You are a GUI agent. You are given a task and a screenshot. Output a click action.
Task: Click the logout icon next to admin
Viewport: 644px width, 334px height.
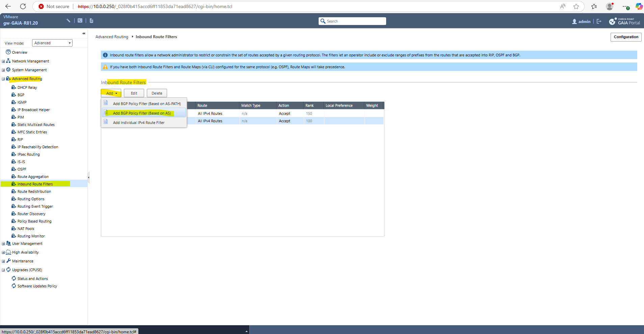599,21
